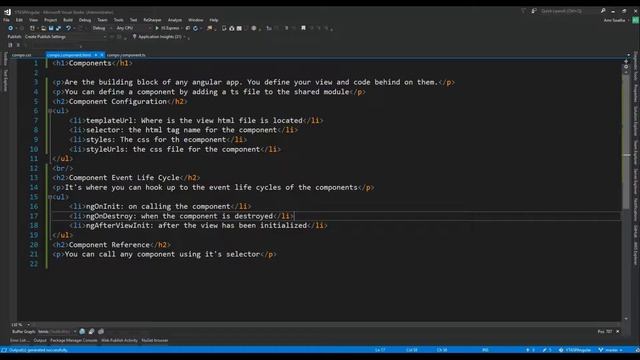Open the Error List panel tab
The height and width of the screenshot is (360, 640).
[20, 340]
